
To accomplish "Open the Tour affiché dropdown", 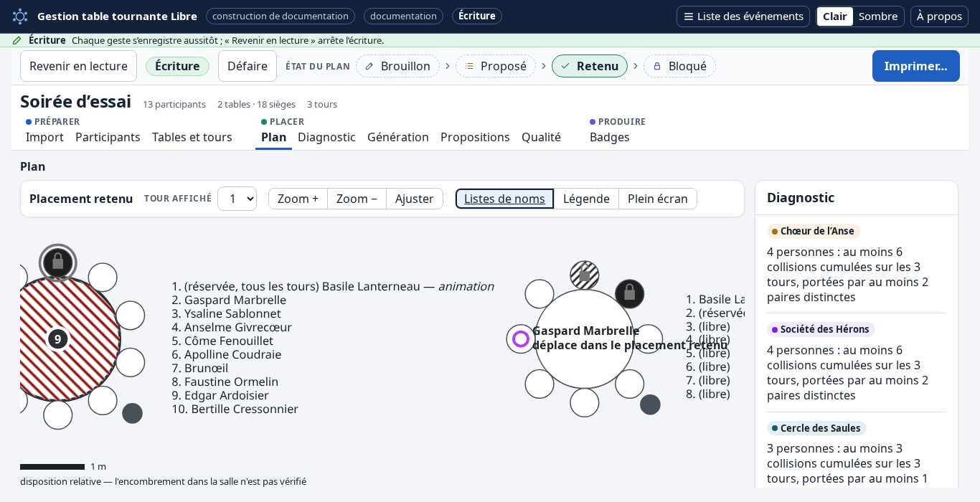I will 237,199.
